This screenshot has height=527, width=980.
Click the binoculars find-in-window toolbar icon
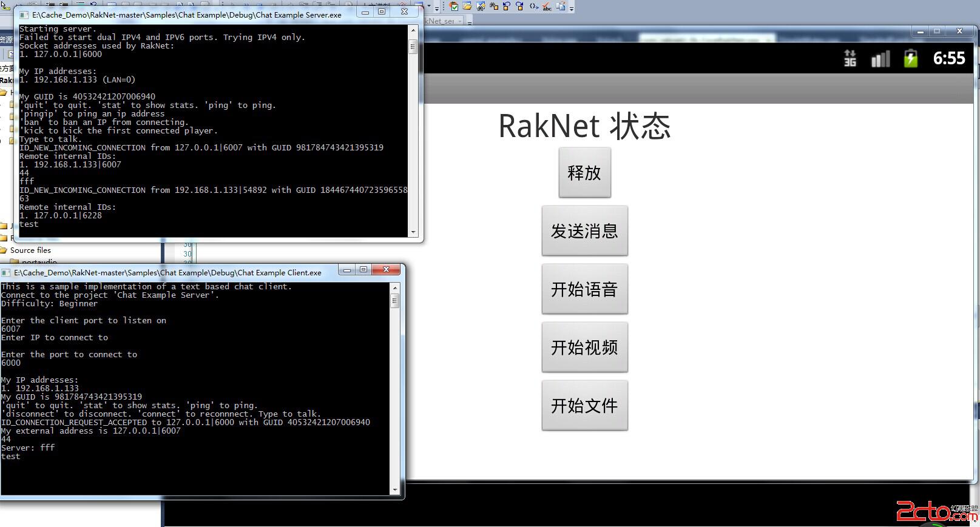481,6
